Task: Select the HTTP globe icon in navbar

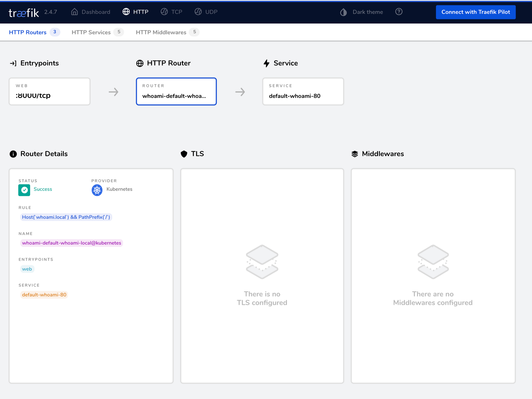Action: pyautogui.click(x=126, y=12)
